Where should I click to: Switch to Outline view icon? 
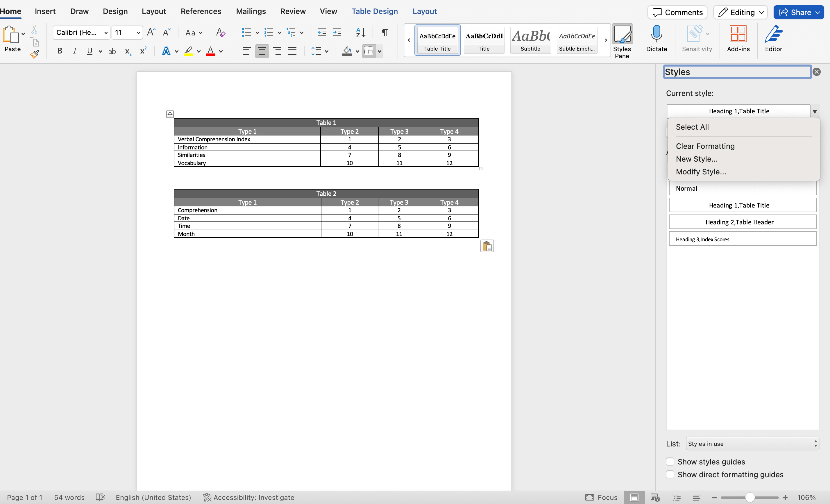(676, 497)
